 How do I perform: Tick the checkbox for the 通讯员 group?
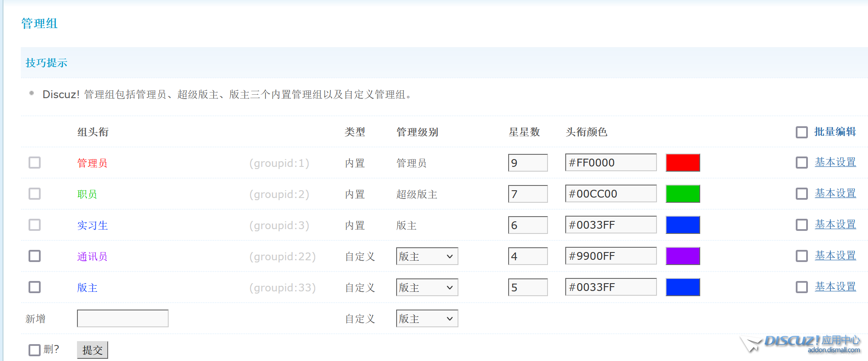pyautogui.click(x=35, y=256)
